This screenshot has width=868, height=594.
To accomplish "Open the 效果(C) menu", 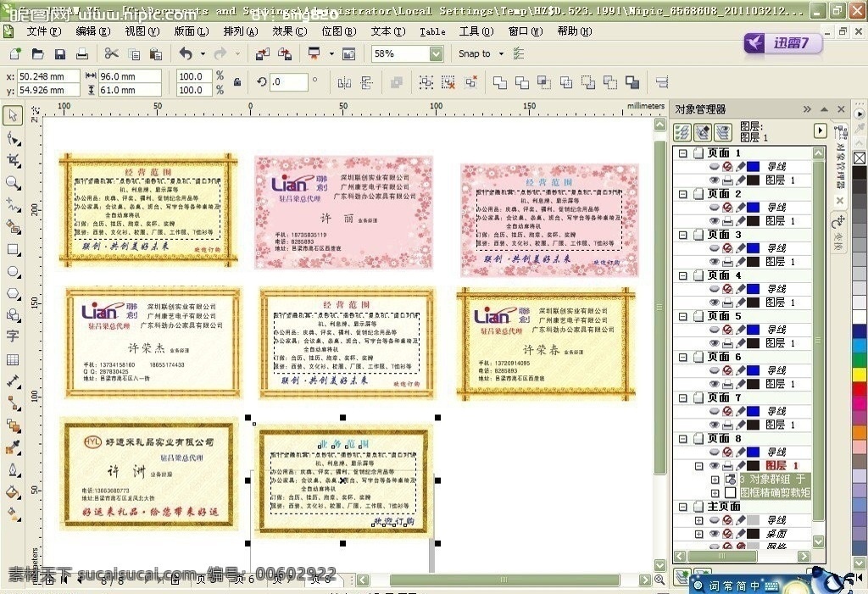I will (289, 31).
